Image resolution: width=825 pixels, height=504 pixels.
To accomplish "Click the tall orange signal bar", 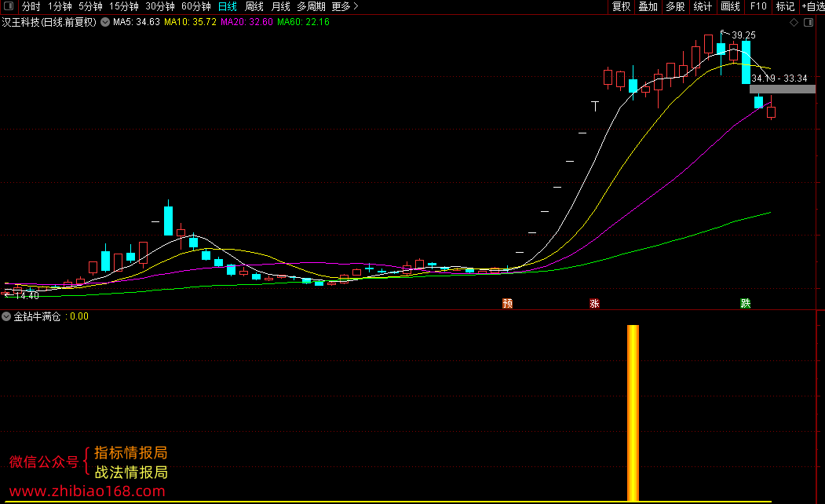I will [633, 413].
